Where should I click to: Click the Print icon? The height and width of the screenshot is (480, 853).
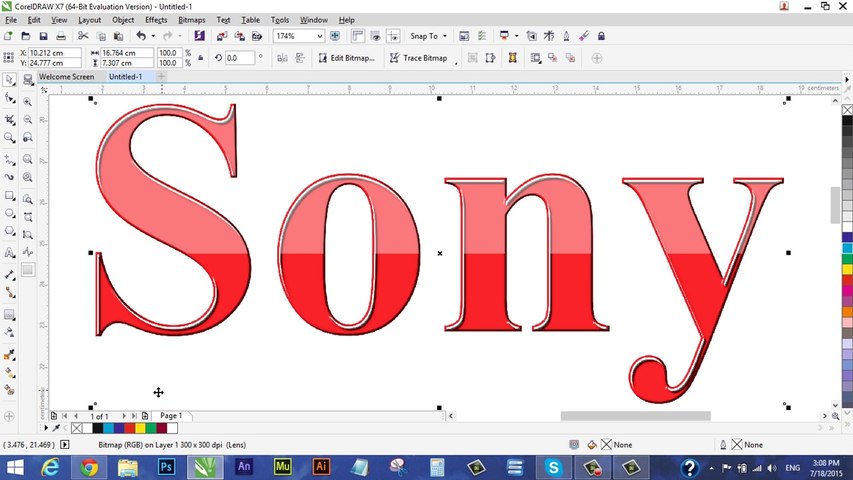(x=61, y=36)
